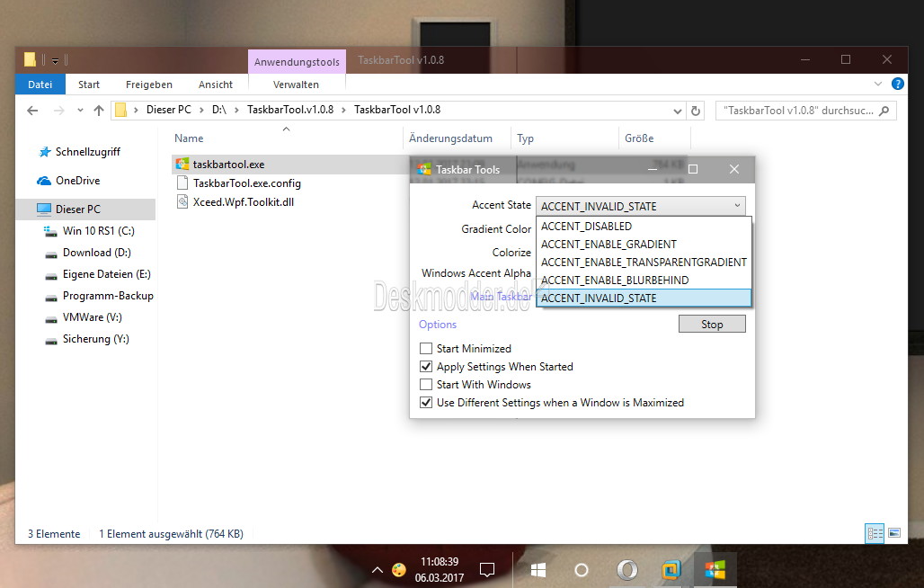This screenshot has width=924, height=588.
Task: Click the Explorer forward arrow
Action: point(59,111)
